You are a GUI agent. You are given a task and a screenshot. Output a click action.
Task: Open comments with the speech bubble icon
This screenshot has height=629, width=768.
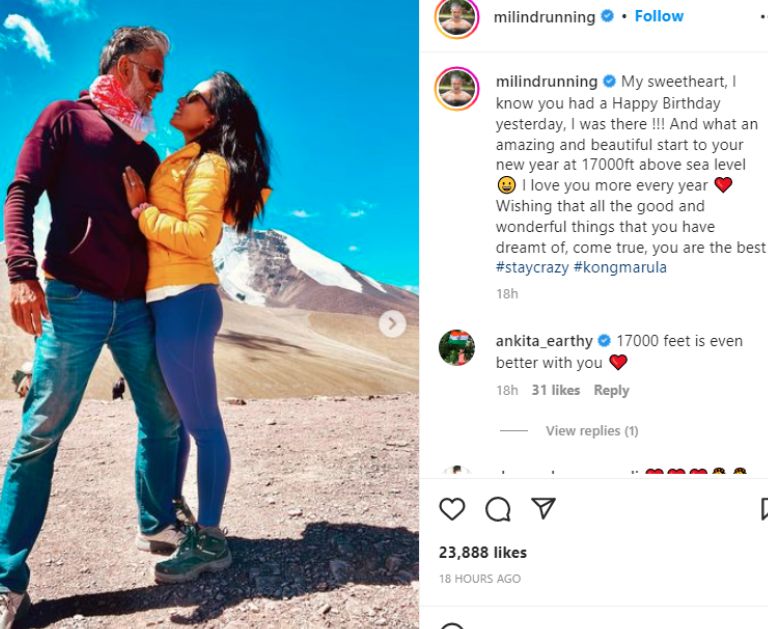498,509
